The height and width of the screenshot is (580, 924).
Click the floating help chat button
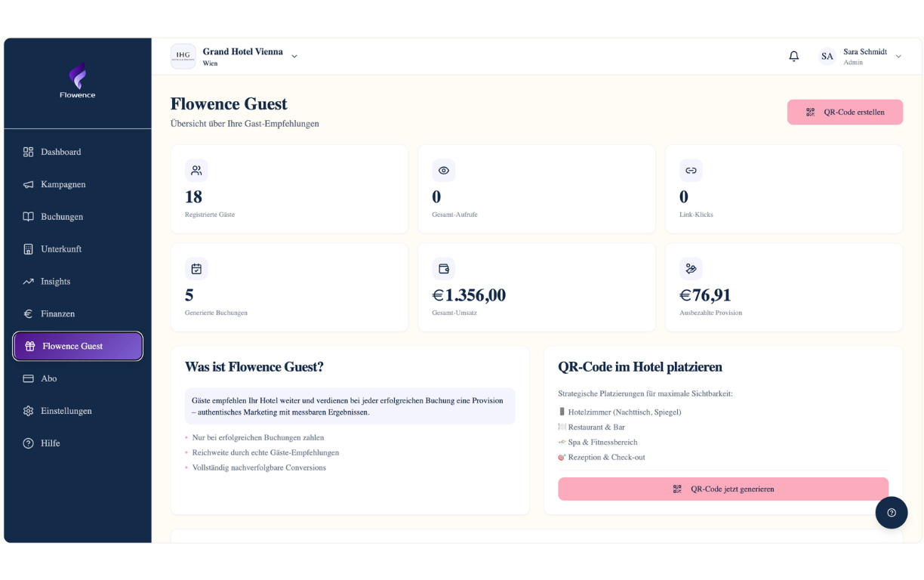pyautogui.click(x=892, y=513)
